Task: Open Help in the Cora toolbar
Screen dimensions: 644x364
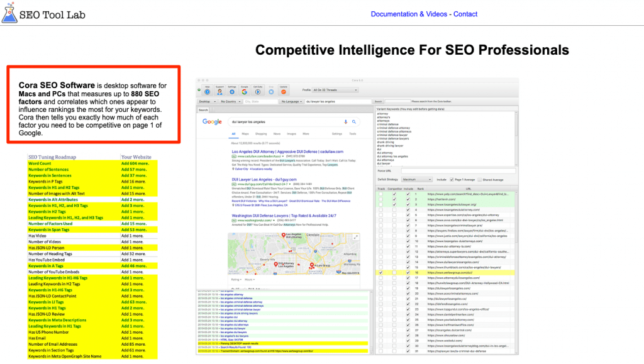Action: pos(208,91)
